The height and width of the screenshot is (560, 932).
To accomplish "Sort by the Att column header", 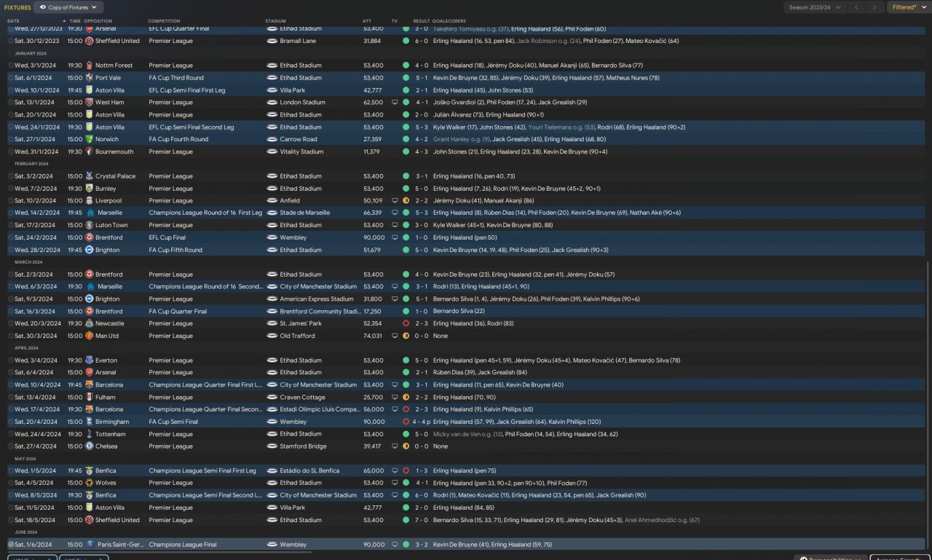I will (367, 21).
